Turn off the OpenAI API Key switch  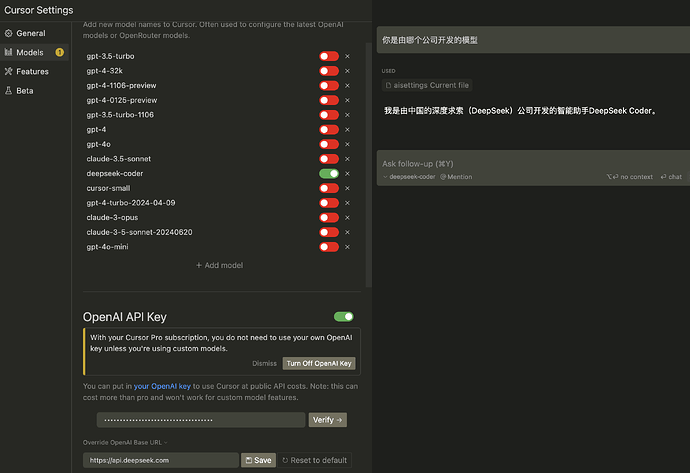pyautogui.click(x=343, y=316)
